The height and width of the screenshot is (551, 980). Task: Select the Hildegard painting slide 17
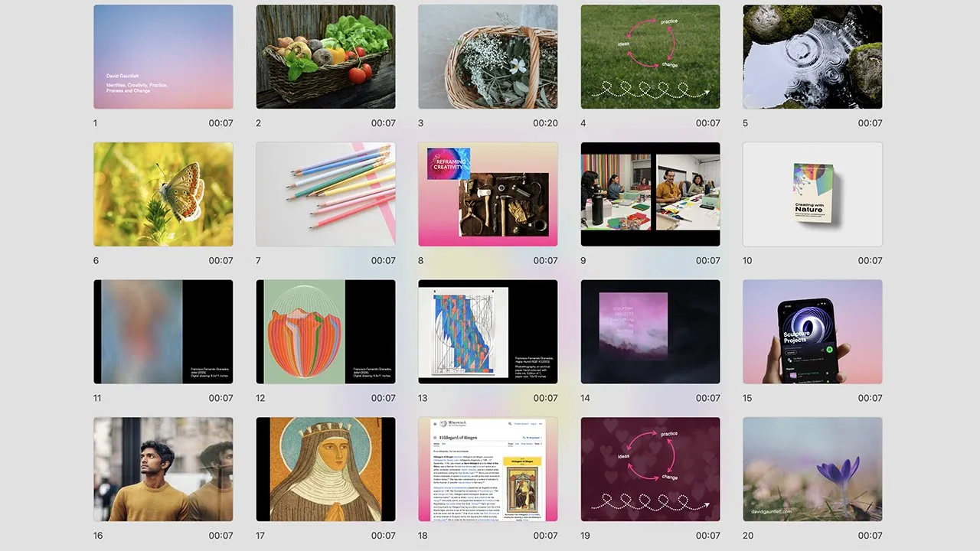pos(325,469)
